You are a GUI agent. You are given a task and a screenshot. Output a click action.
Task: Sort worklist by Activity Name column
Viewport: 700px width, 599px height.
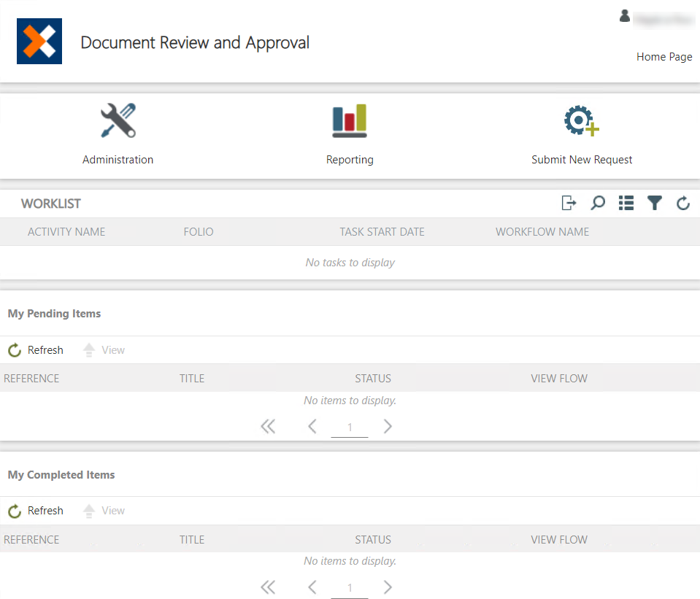(x=66, y=232)
